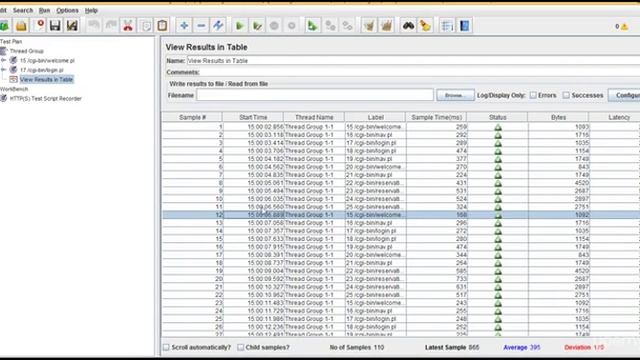
Task: Click the Cut scissors icon
Action: pos(128,26)
